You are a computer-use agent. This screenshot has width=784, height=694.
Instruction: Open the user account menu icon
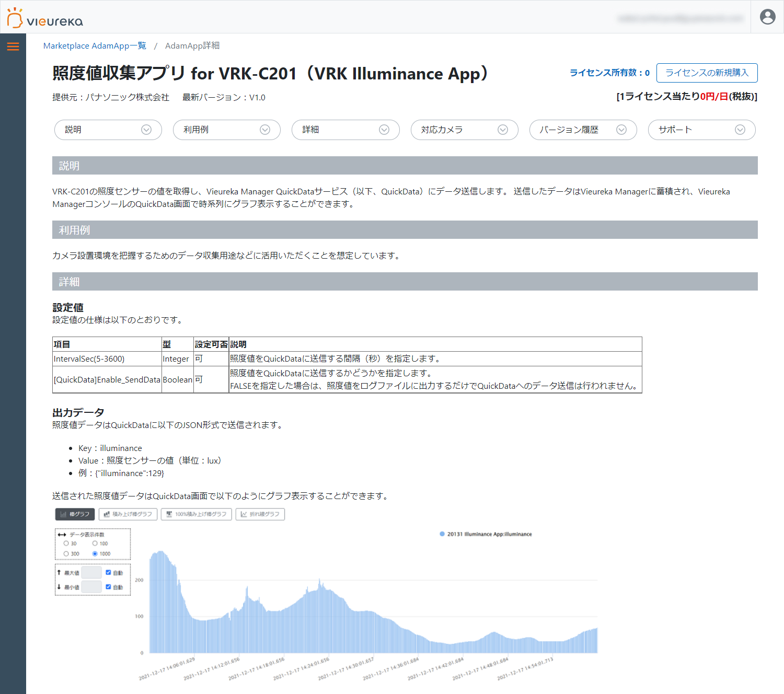point(767,17)
